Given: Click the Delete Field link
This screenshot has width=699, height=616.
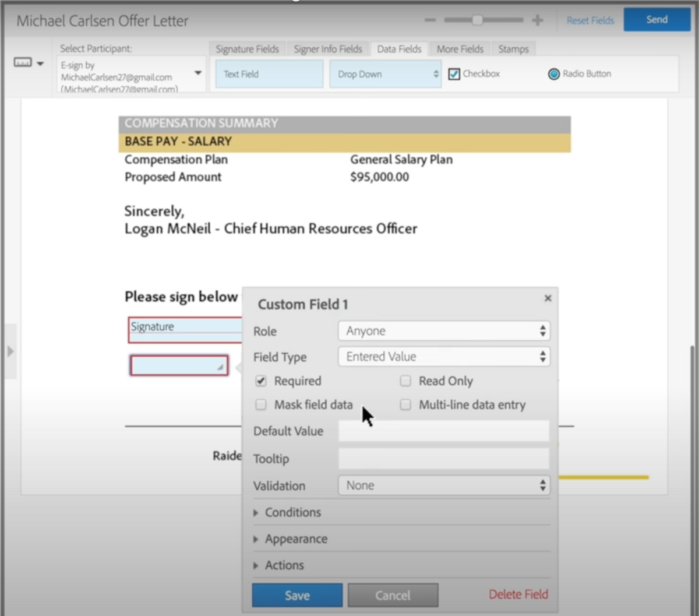Looking at the screenshot, I should (518, 594).
